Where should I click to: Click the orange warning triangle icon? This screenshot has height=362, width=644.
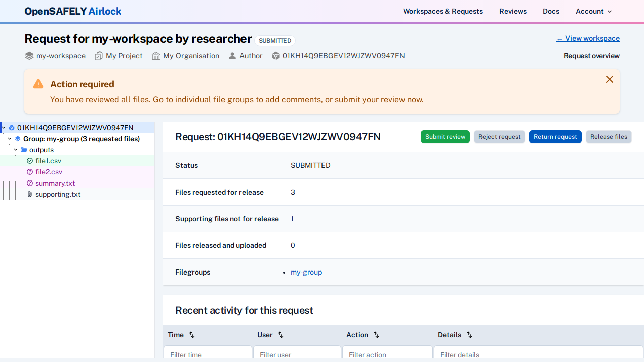point(38,84)
